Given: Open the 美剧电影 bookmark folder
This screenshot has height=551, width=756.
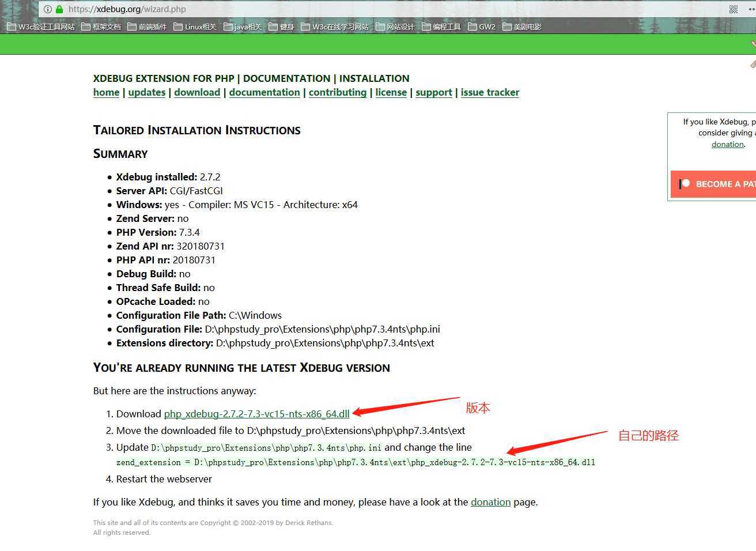Looking at the screenshot, I should click(522, 27).
